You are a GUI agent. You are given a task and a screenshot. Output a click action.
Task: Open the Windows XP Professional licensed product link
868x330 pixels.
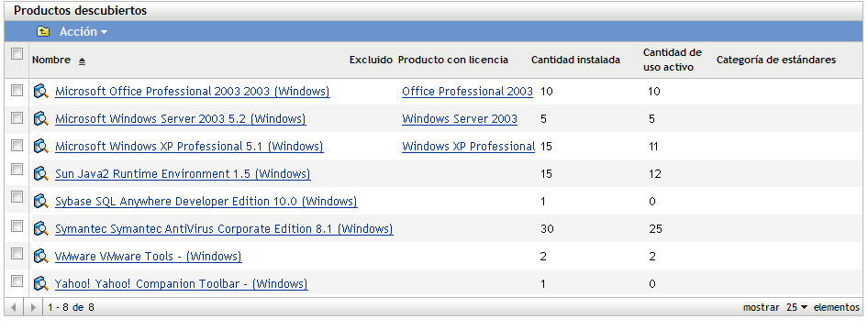[x=468, y=147]
